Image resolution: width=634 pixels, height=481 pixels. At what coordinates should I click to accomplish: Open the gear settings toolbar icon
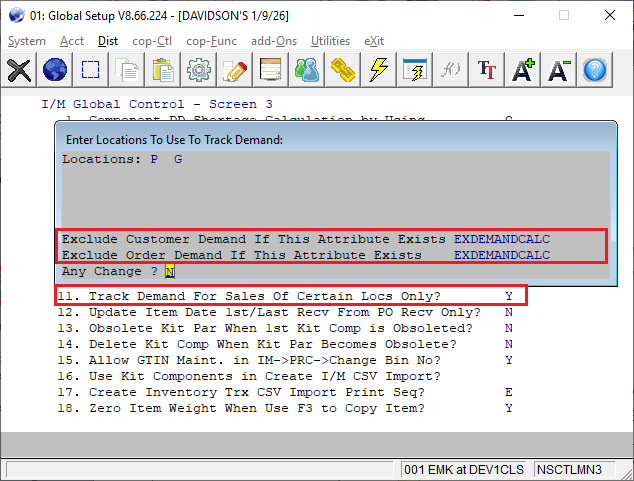[199, 70]
